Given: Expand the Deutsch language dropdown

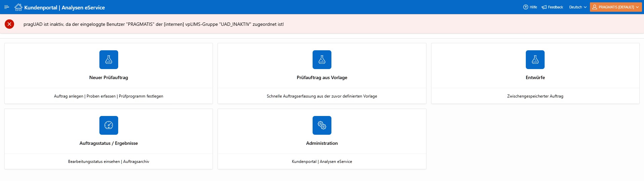Looking at the screenshot, I should (578, 7).
